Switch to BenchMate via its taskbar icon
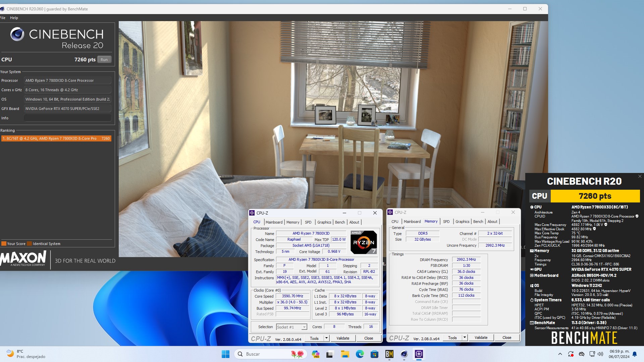The image size is (644, 362). pyautogui.click(x=389, y=354)
